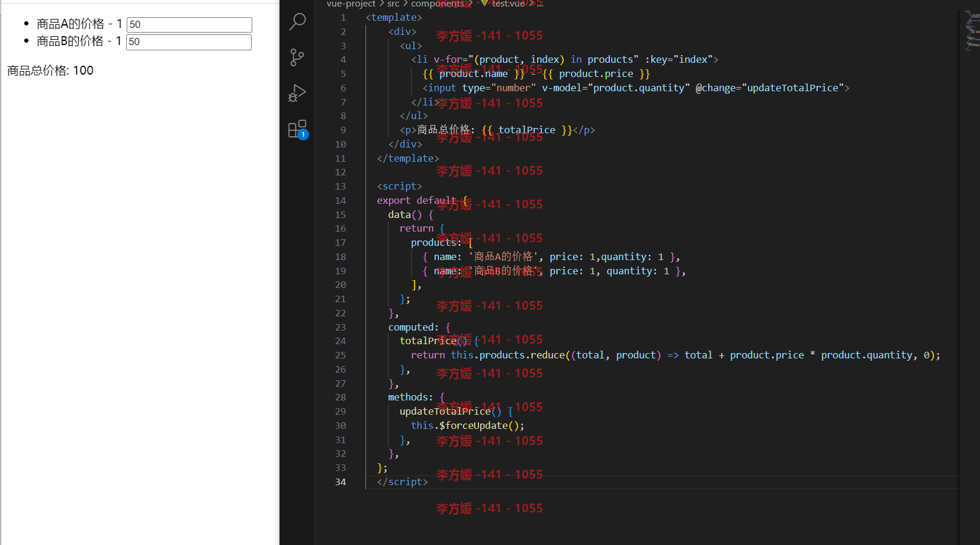This screenshot has width=980, height=545.
Task: Click 'products:' key on line 17
Action: coord(436,243)
